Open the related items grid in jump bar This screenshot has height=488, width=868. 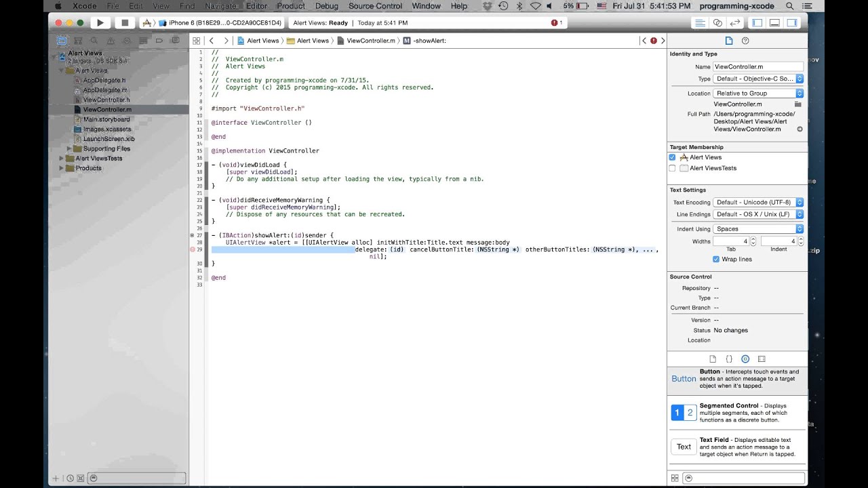click(x=197, y=41)
